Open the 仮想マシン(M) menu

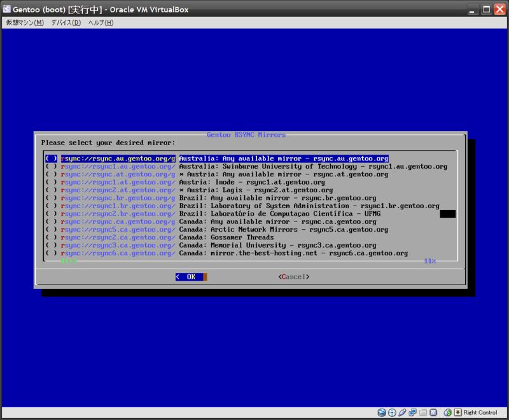click(25, 22)
